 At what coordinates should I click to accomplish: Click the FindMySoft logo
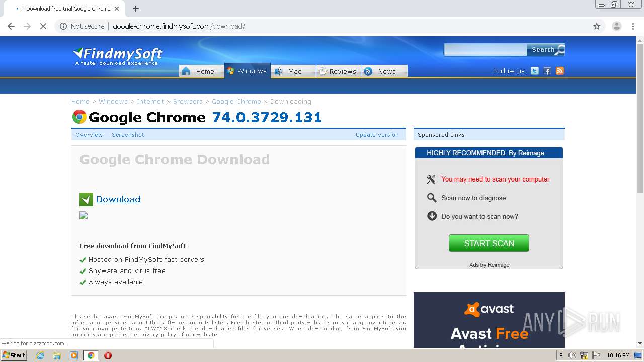[x=118, y=56]
